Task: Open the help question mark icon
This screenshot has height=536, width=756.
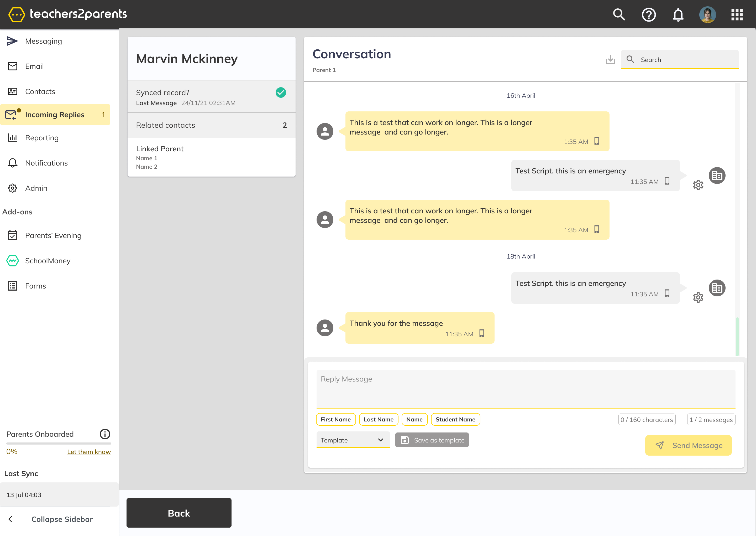Action: 649,14
